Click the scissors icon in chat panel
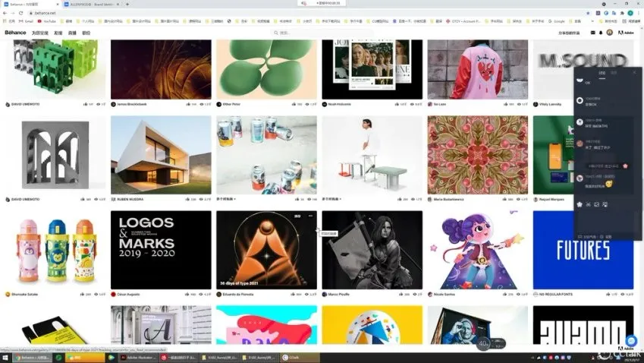644x363 pixels. 588,204
